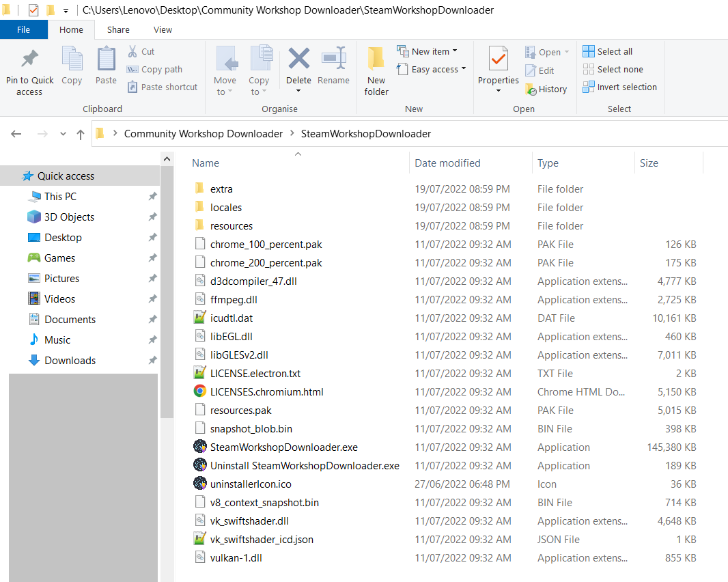Expand chevron before Community Workshop Downloader in address bar
The image size is (728, 582).
tap(115, 133)
